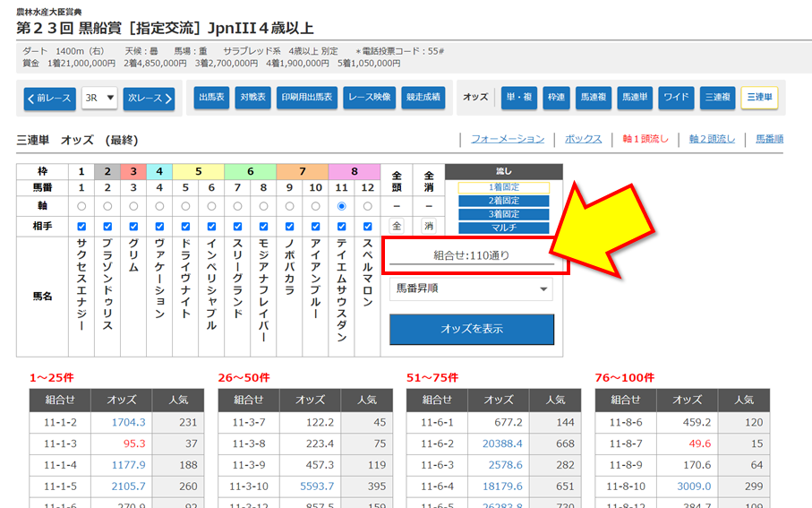Open the 軸2頭流し link
812x508 pixels.
tap(712, 140)
